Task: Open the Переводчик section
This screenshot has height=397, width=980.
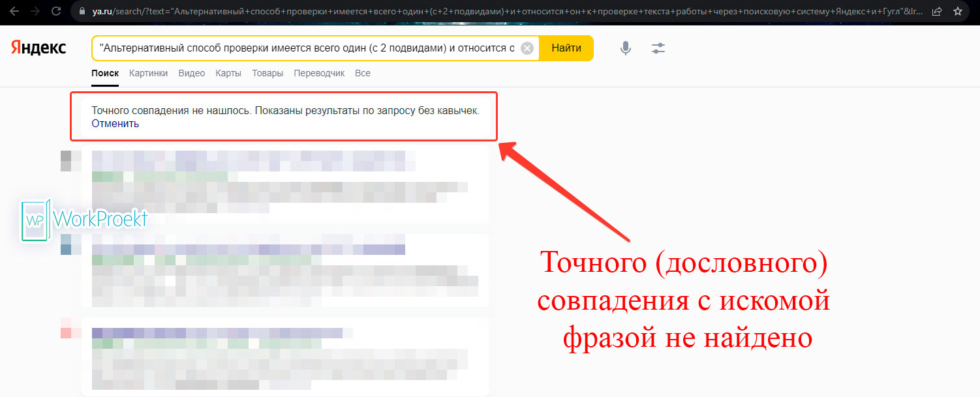Action: click(319, 73)
